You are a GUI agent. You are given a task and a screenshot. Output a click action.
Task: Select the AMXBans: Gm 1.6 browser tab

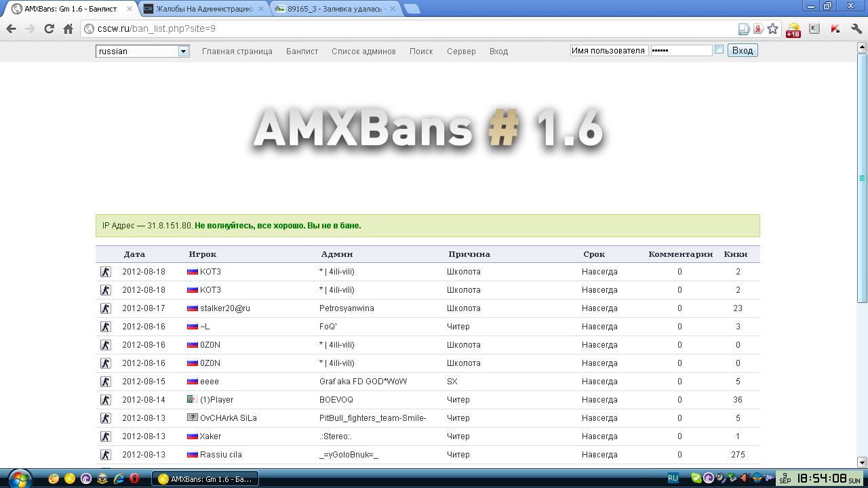point(72,9)
